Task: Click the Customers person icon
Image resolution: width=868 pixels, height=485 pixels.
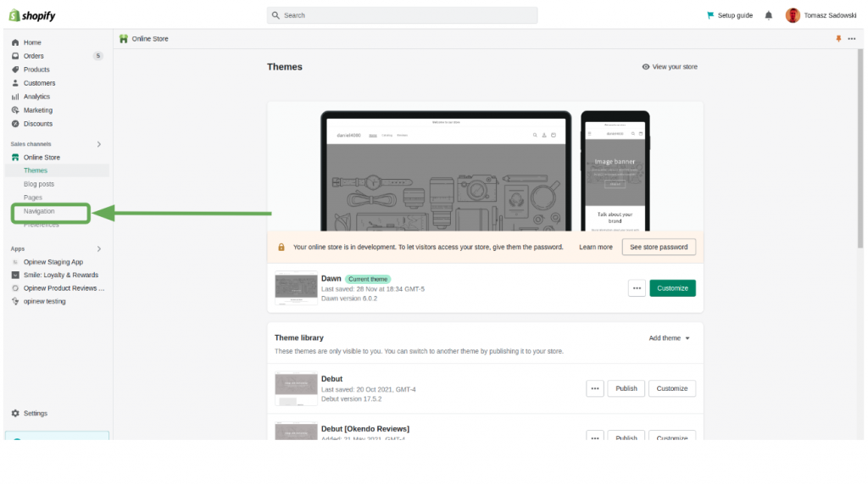Action: pos(15,83)
